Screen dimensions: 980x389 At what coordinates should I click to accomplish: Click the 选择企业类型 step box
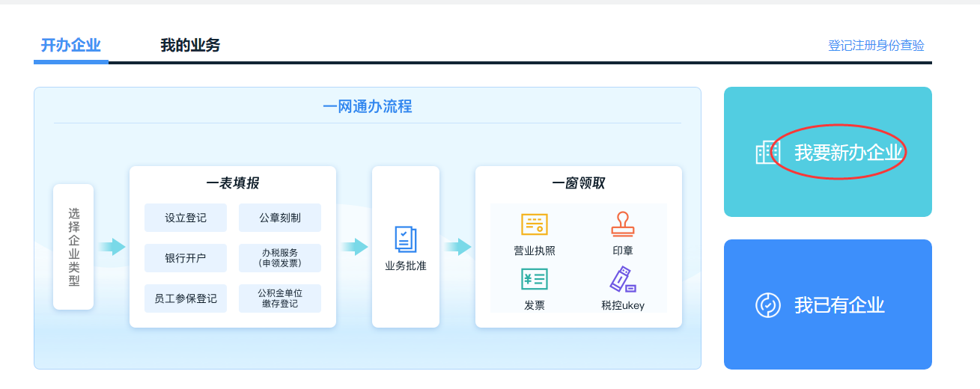tap(73, 247)
